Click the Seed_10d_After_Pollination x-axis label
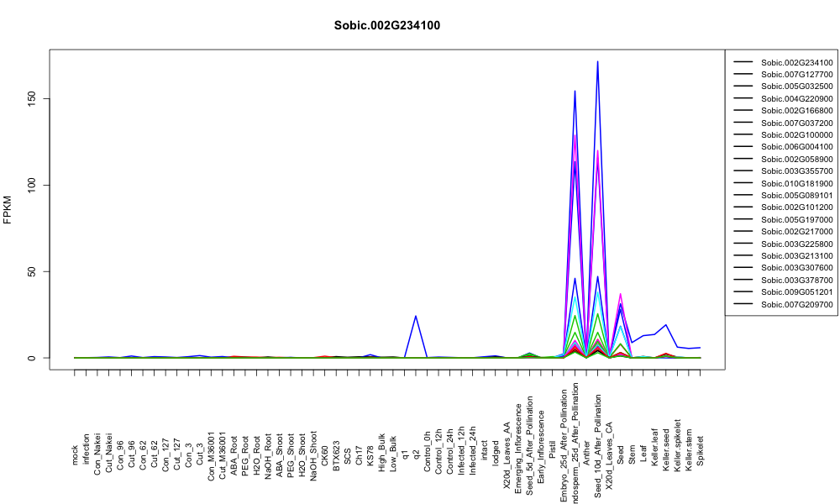The image size is (840, 504). point(598,446)
